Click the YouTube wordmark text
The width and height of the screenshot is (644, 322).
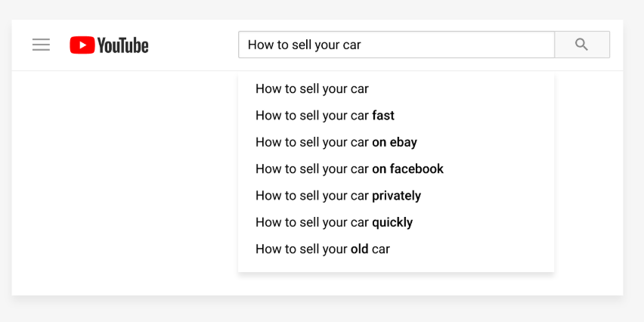[123, 45]
